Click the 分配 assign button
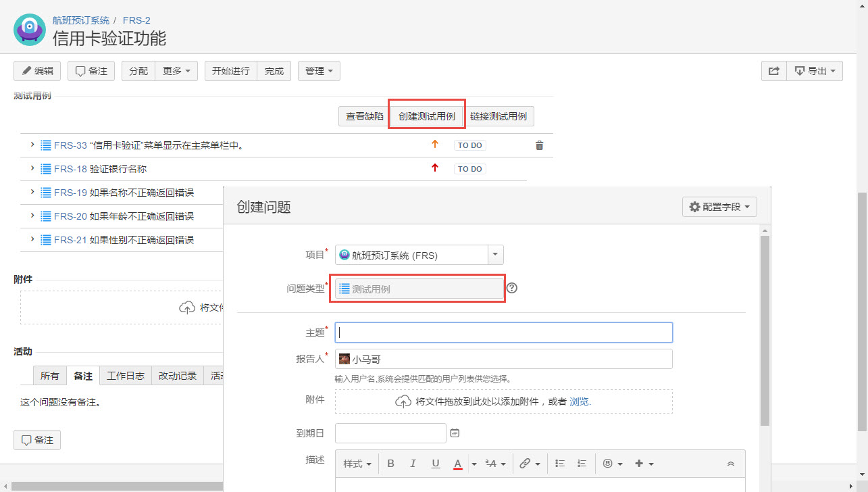868x492 pixels. click(138, 71)
